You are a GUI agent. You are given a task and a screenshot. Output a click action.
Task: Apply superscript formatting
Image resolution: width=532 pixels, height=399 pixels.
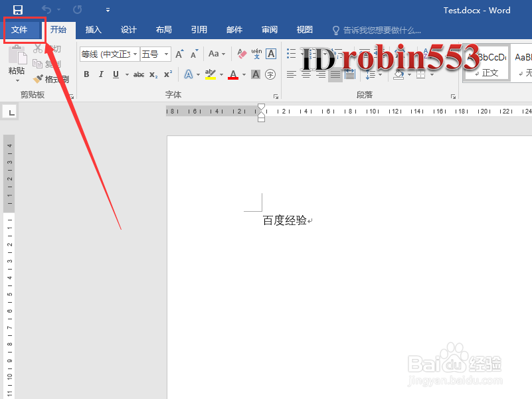(167, 74)
